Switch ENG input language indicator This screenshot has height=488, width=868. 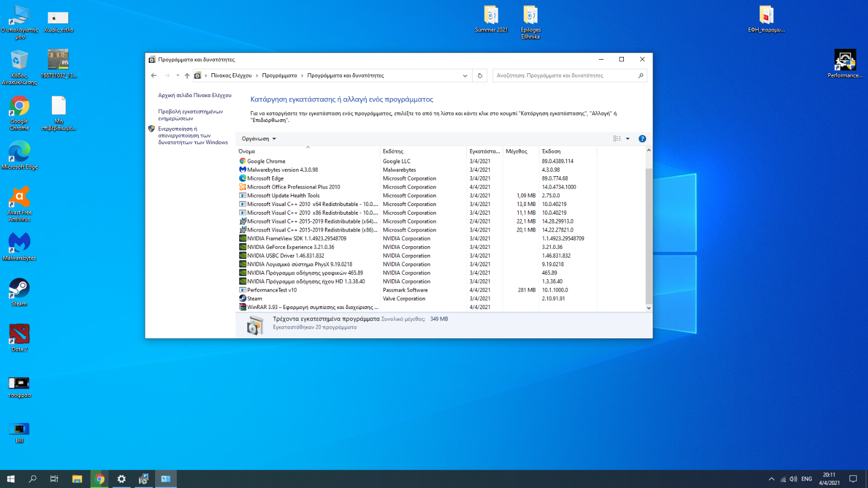(x=807, y=479)
